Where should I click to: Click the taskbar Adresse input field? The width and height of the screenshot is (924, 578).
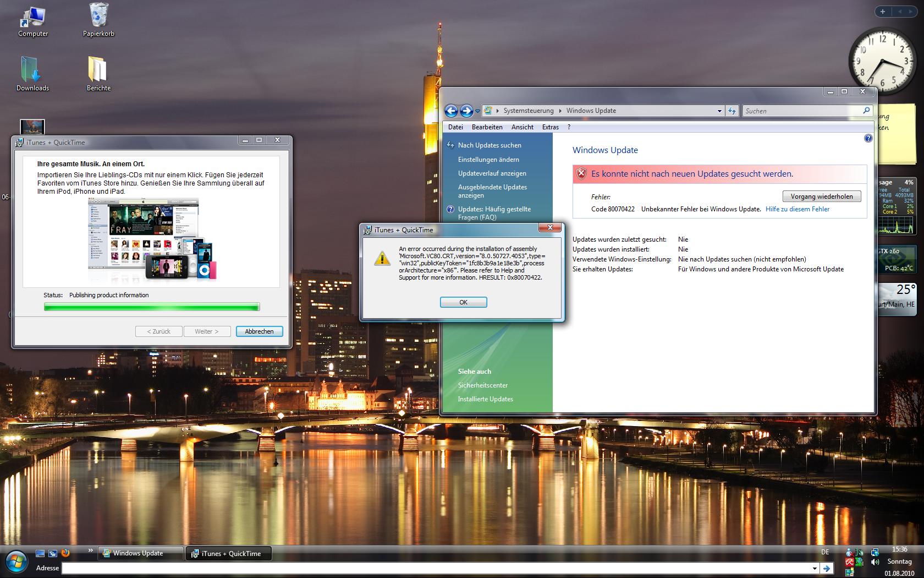(x=437, y=568)
